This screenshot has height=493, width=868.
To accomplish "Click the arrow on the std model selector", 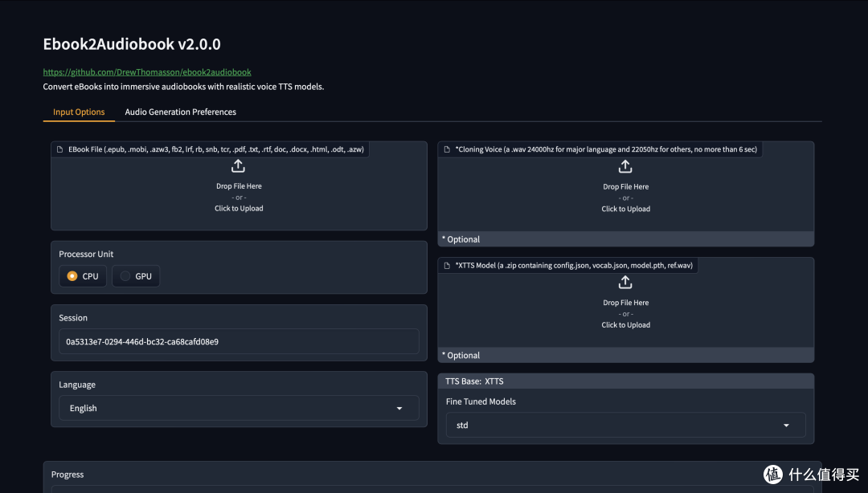I will pyautogui.click(x=787, y=426).
